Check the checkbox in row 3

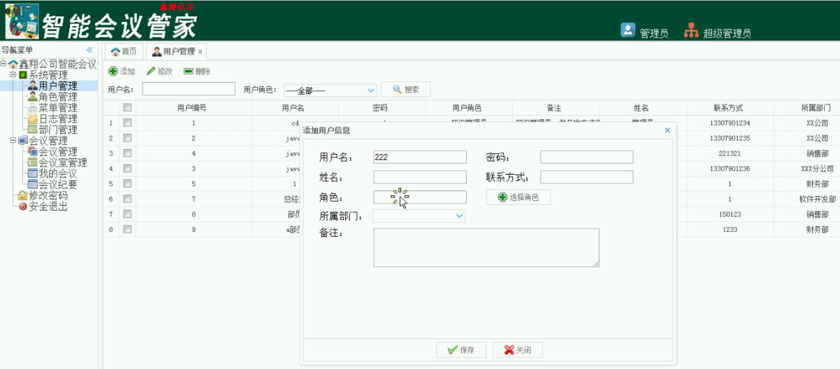(127, 153)
